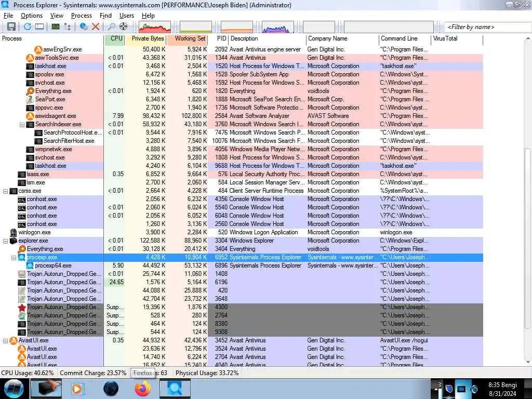The width and height of the screenshot is (532, 399).
Task: Sort by the PID column header
Action: tap(219, 38)
